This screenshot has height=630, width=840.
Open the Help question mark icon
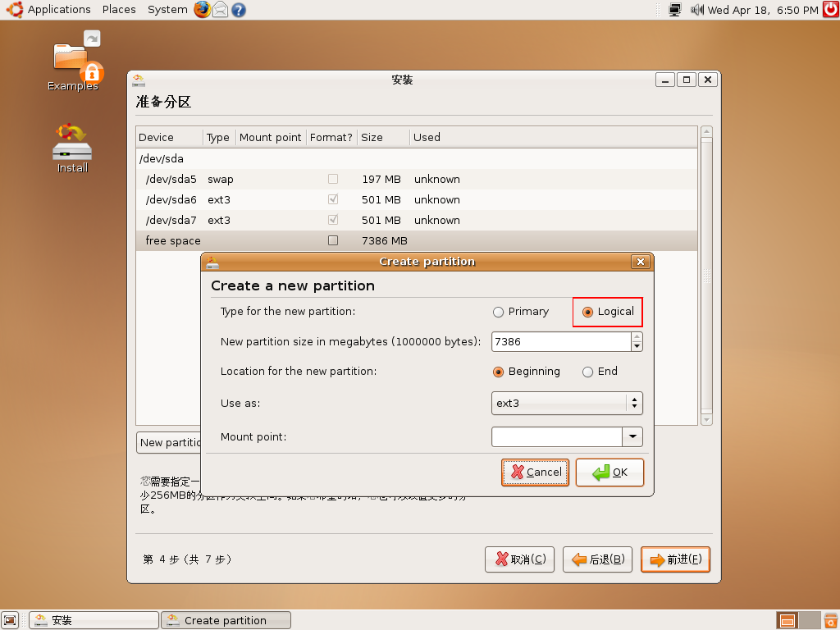tap(239, 10)
